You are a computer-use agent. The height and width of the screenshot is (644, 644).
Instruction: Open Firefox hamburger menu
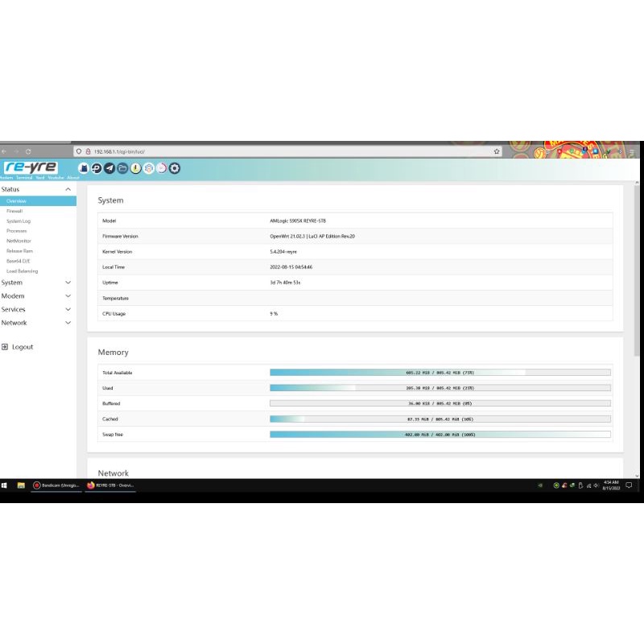[632, 151]
